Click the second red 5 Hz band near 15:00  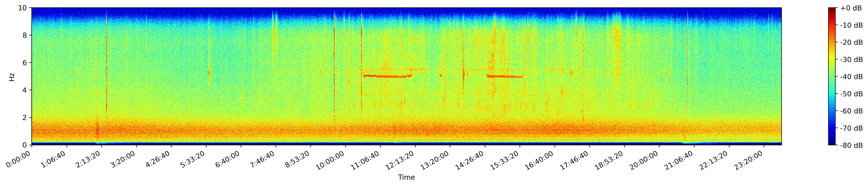tap(504, 76)
